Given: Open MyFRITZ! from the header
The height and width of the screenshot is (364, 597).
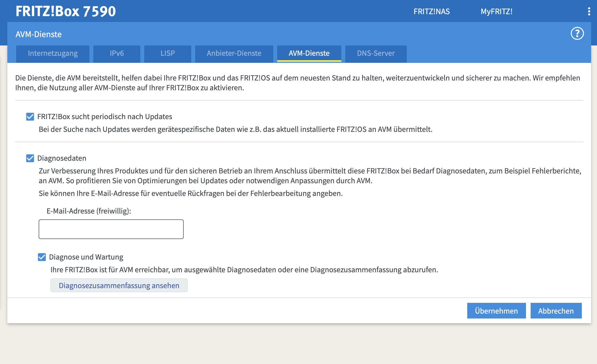Looking at the screenshot, I should [x=497, y=11].
